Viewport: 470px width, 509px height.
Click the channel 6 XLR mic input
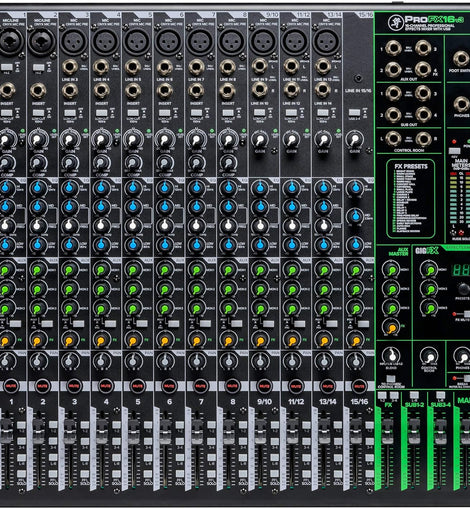point(168,42)
